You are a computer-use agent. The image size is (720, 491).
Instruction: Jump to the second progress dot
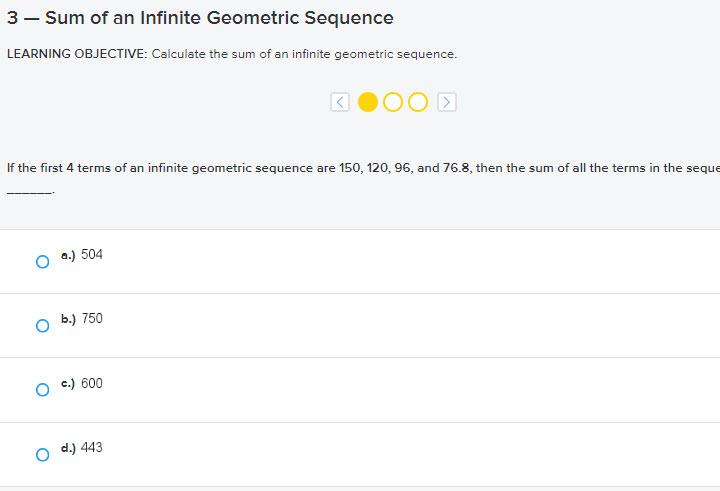point(393,102)
